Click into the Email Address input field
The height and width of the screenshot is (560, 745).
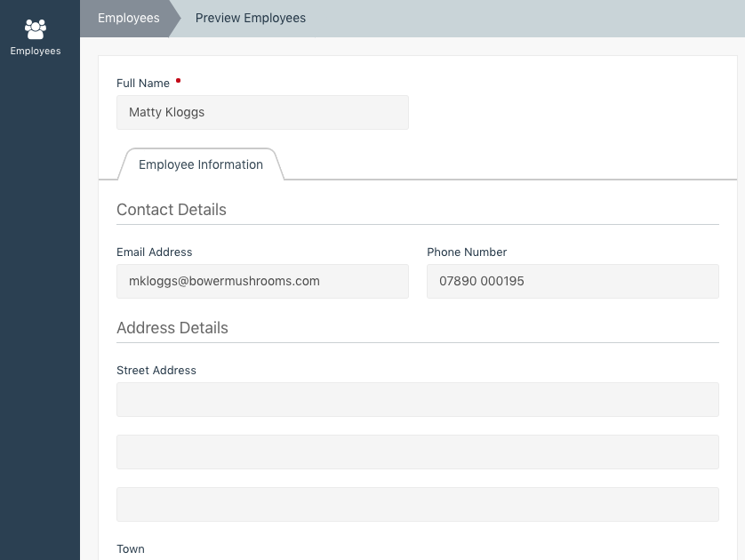pyautogui.click(x=262, y=281)
